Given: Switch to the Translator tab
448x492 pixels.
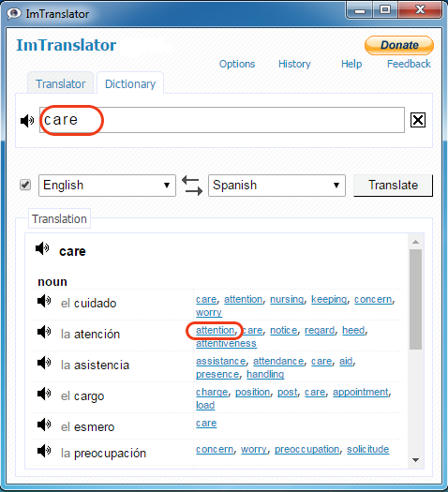Looking at the screenshot, I should (x=61, y=83).
